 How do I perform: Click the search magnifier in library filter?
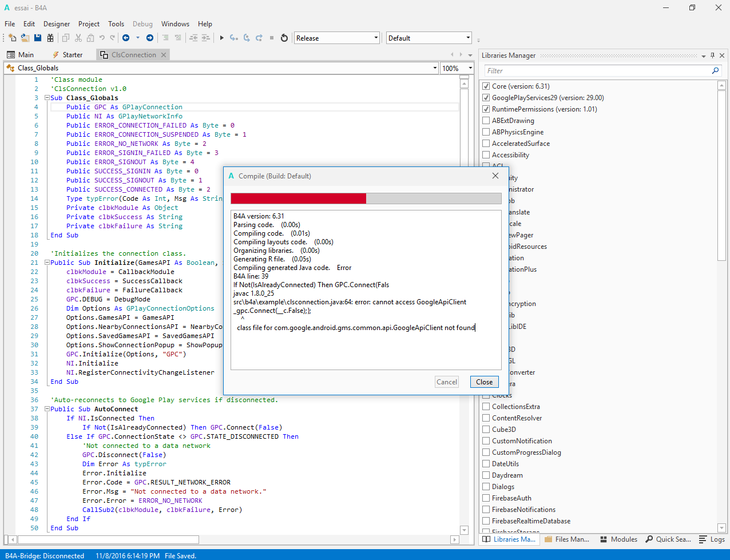pyautogui.click(x=715, y=70)
